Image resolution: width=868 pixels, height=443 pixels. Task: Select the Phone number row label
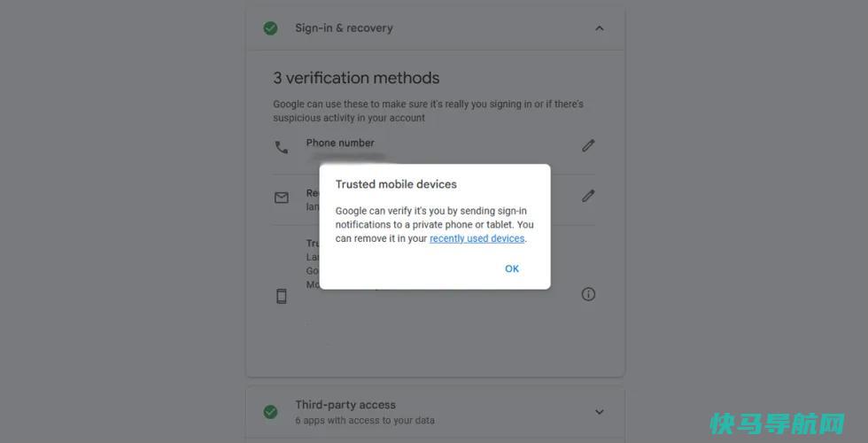pyautogui.click(x=340, y=143)
